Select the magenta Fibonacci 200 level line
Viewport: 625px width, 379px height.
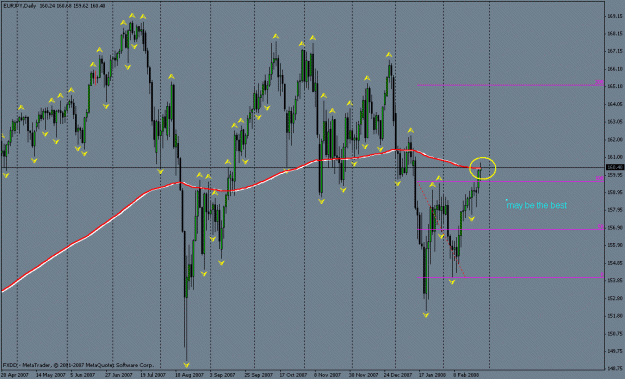point(510,85)
